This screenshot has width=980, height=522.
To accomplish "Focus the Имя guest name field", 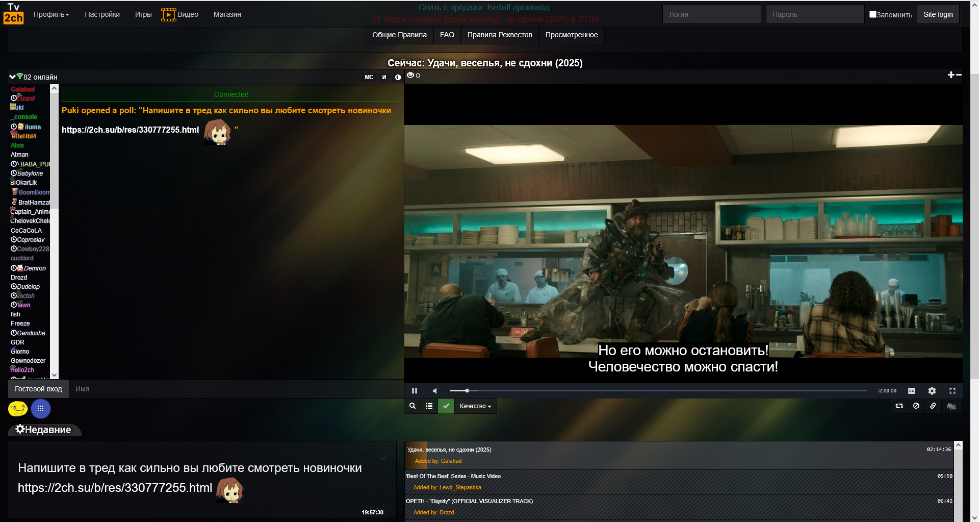I will tap(236, 389).
